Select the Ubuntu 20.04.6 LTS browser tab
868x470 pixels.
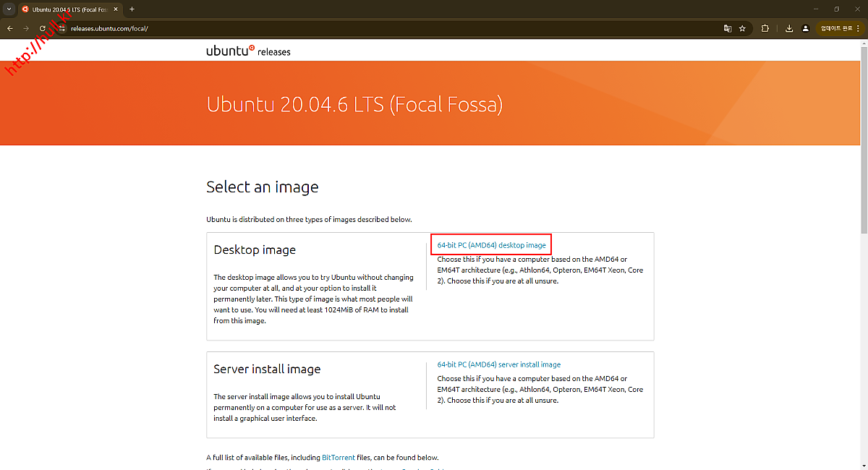point(69,9)
